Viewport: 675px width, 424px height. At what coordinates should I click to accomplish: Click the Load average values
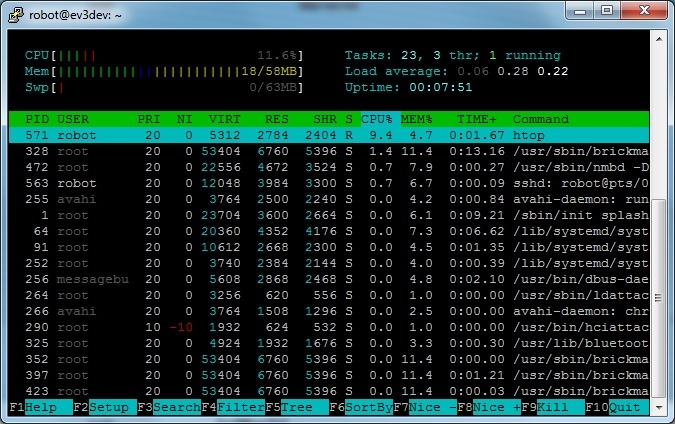tap(513, 71)
